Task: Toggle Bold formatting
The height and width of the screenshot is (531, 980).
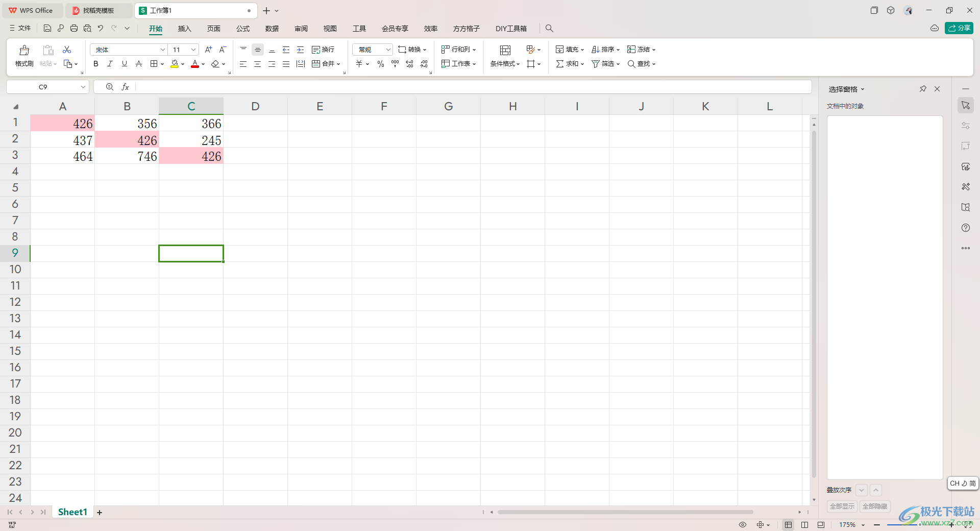Action: (95, 64)
